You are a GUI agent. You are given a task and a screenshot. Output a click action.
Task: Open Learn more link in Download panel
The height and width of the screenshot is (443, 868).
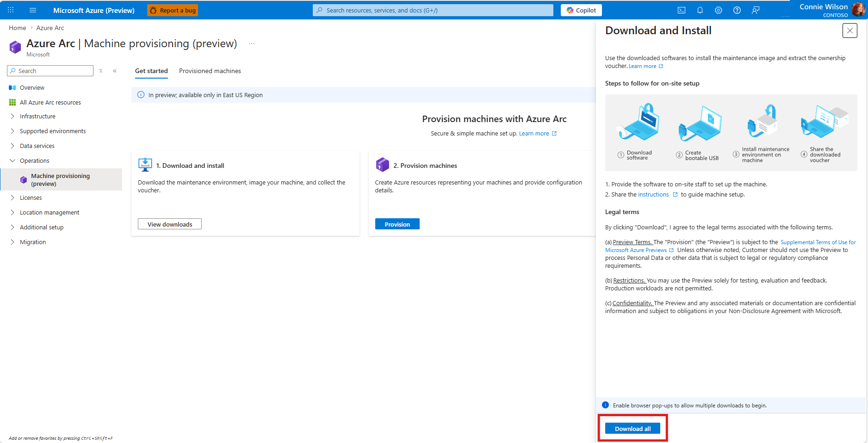tap(646, 66)
